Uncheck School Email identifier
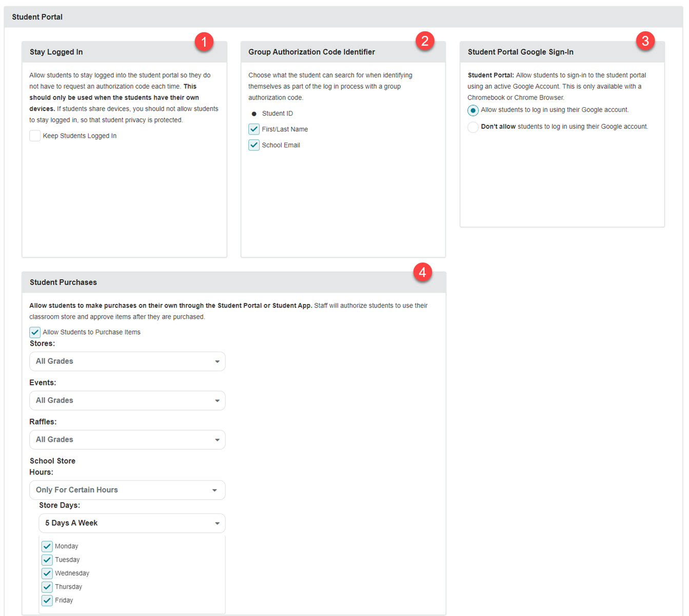This screenshot has height=616, width=689. point(254,145)
